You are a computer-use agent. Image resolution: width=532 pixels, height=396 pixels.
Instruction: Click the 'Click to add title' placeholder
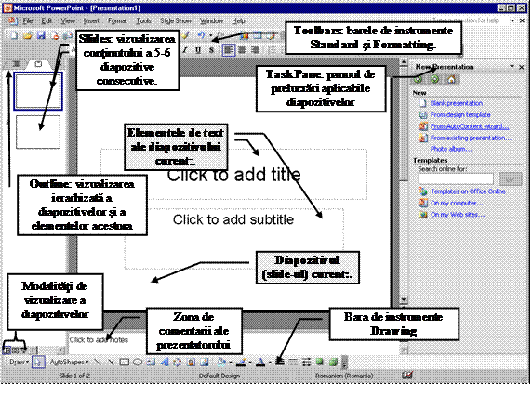tap(233, 175)
